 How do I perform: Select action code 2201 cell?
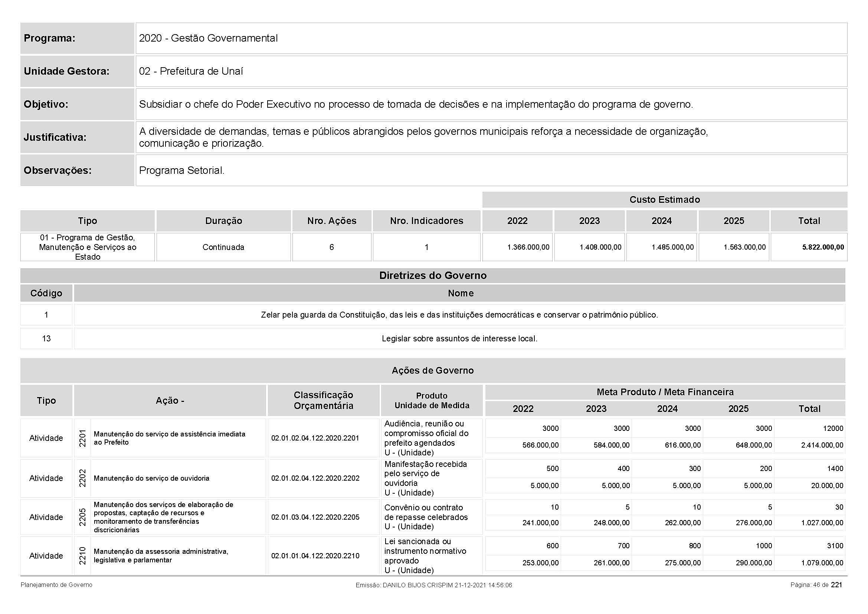coord(82,438)
